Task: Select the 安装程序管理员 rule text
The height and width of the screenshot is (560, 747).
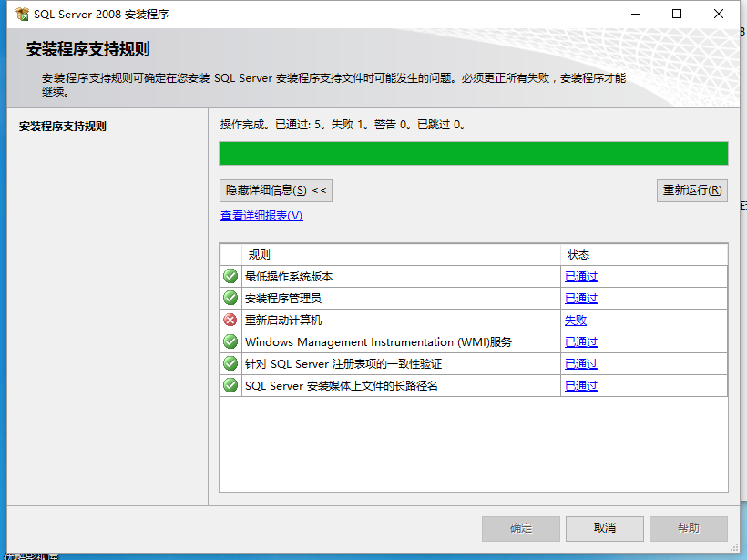Action: pyautogui.click(x=283, y=298)
